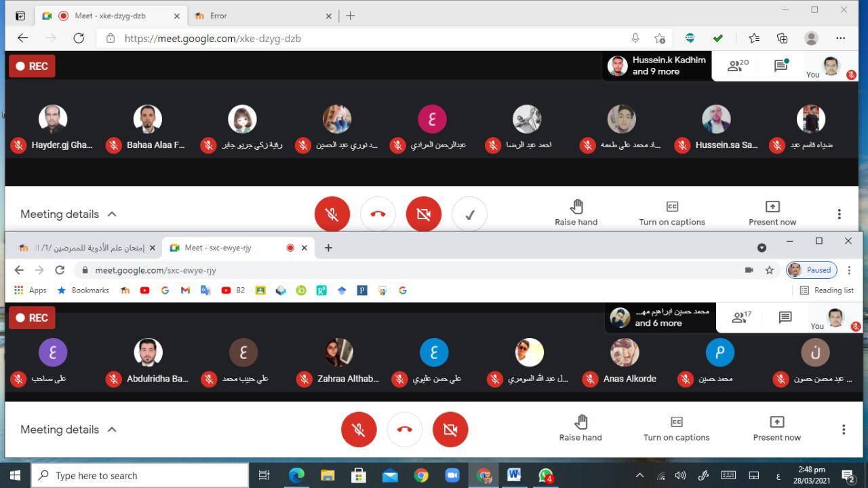The height and width of the screenshot is (488, 868).
Task: Hang up the lower Meet call
Action: click(x=404, y=430)
